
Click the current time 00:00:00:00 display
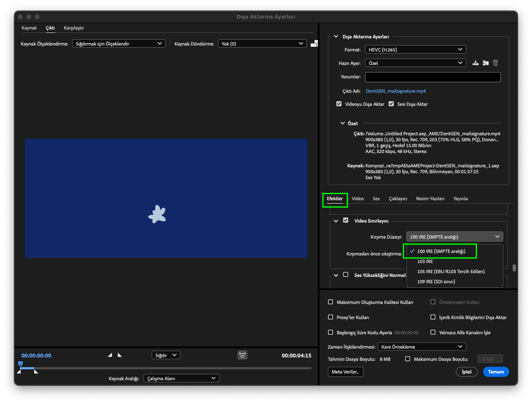click(x=36, y=355)
